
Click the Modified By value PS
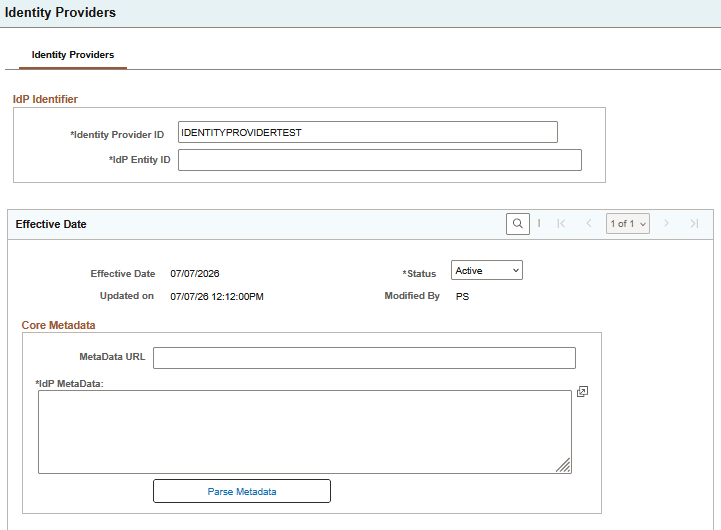click(462, 297)
